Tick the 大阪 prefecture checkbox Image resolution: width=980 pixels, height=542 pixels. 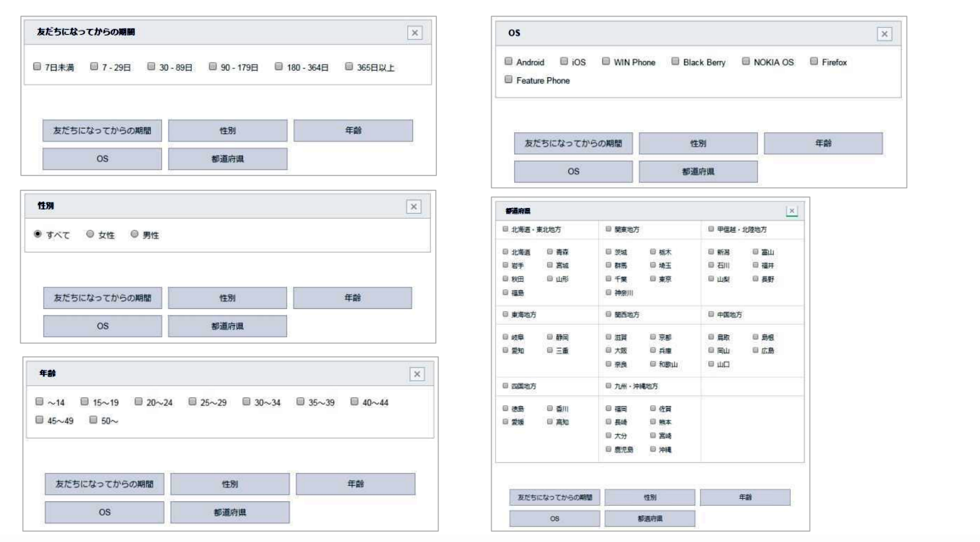coord(608,349)
